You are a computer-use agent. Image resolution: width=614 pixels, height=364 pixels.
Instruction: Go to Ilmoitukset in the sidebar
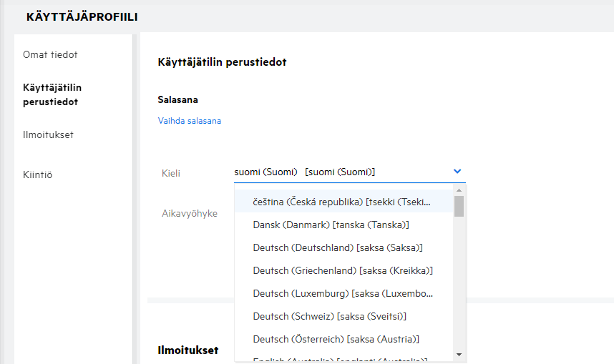coord(48,134)
